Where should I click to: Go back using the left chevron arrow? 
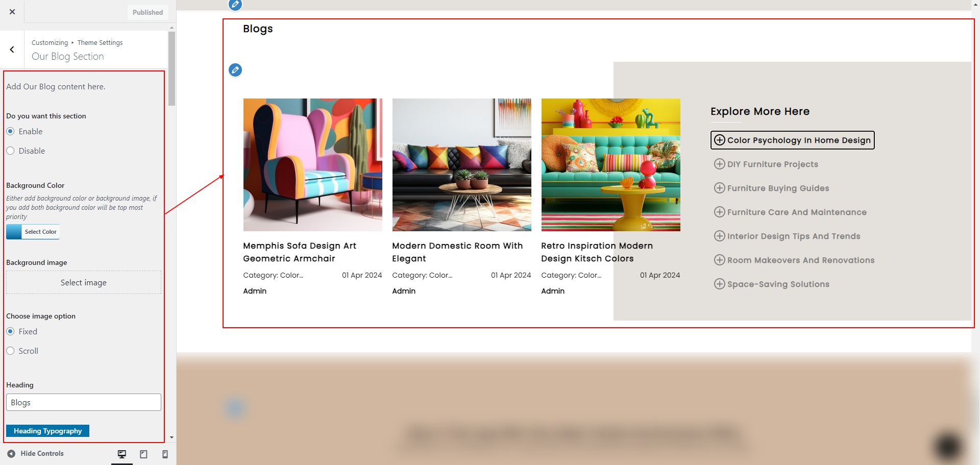tap(12, 50)
